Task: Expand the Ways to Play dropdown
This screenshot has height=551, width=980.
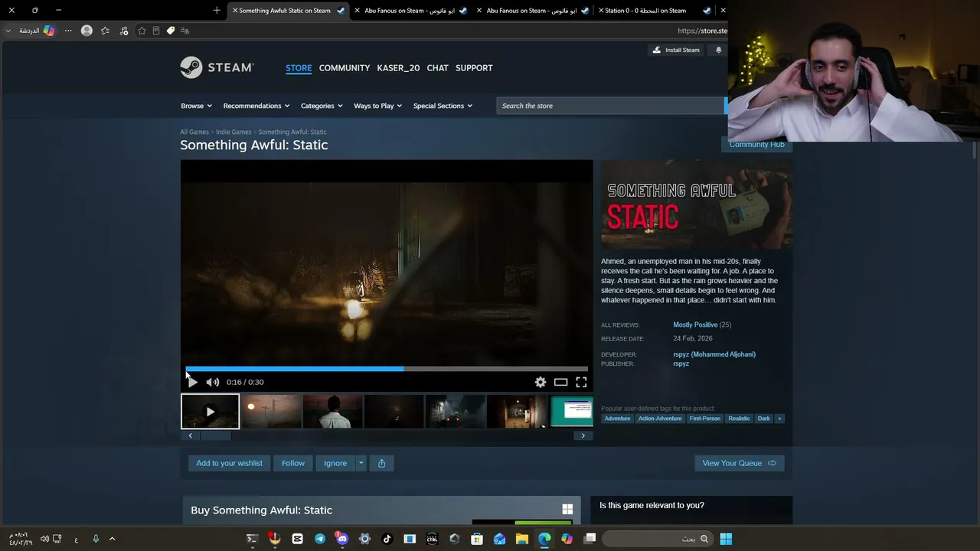Action: pyautogui.click(x=378, y=106)
